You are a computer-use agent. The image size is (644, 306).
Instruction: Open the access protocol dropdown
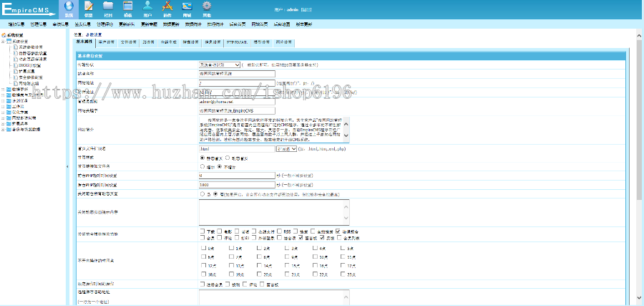220,65
